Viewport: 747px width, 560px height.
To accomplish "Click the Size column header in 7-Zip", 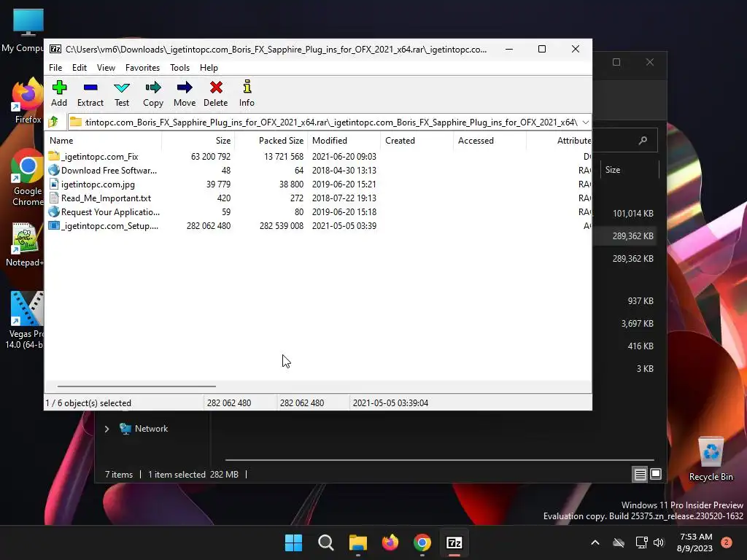I will click(x=198, y=141).
